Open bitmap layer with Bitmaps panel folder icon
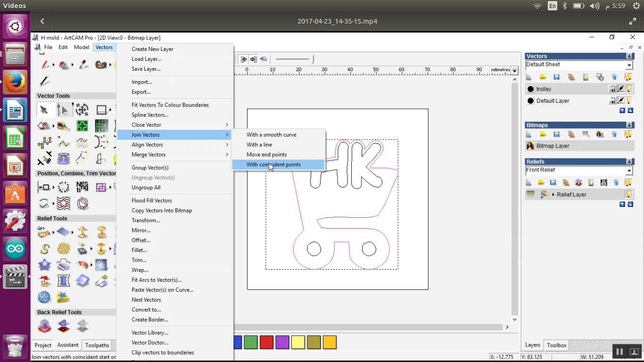Viewport: 644px width, 362px height. coord(543,134)
